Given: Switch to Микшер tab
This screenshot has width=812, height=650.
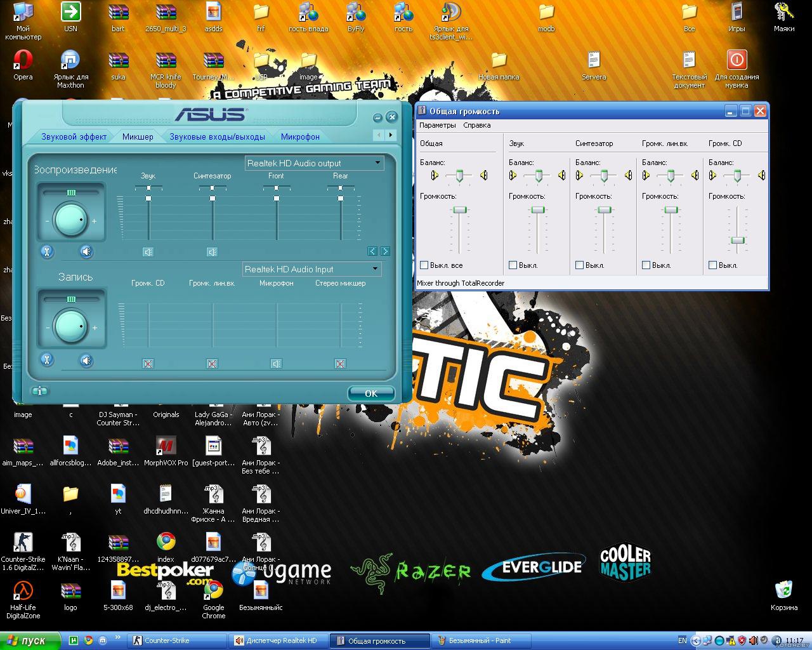Looking at the screenshot, I should tap(138, 136).
